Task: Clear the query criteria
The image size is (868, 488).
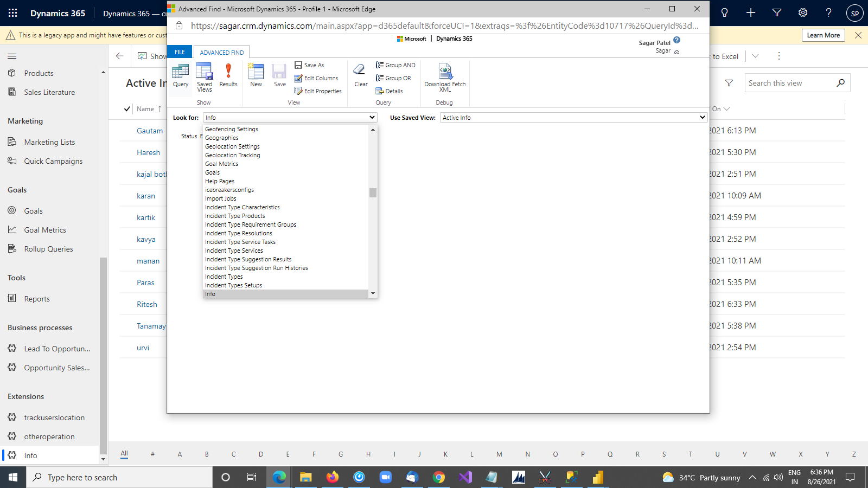Action: [x=361, y=76]
